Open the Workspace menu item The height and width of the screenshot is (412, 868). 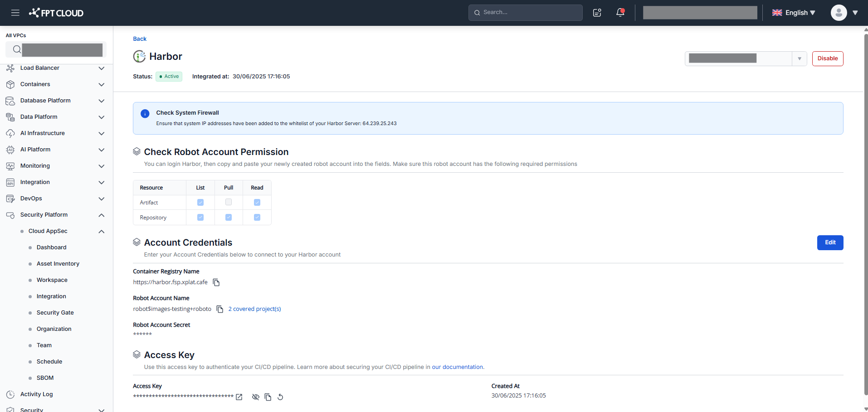[x=52, y=280]
